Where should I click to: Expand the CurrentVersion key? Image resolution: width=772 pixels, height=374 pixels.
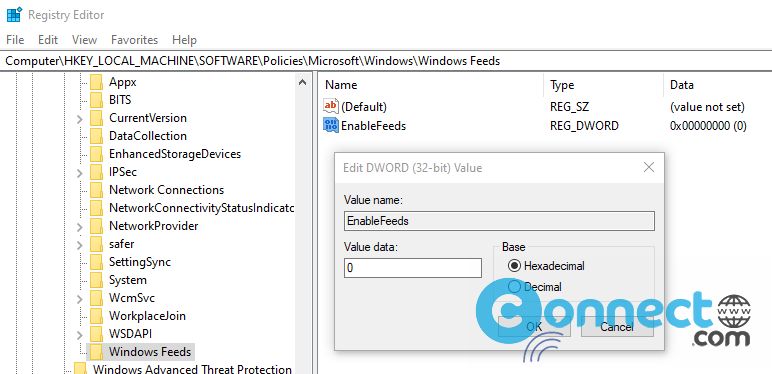[x=79, y=119]
